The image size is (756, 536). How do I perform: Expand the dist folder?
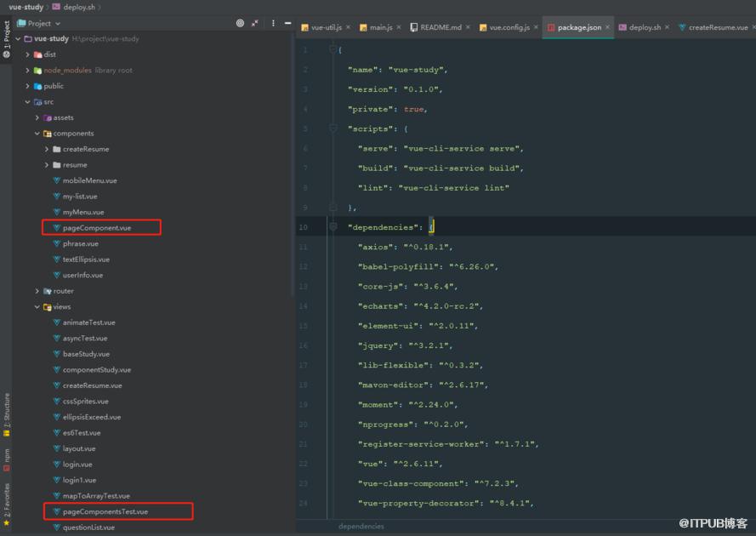click(27, 54)
